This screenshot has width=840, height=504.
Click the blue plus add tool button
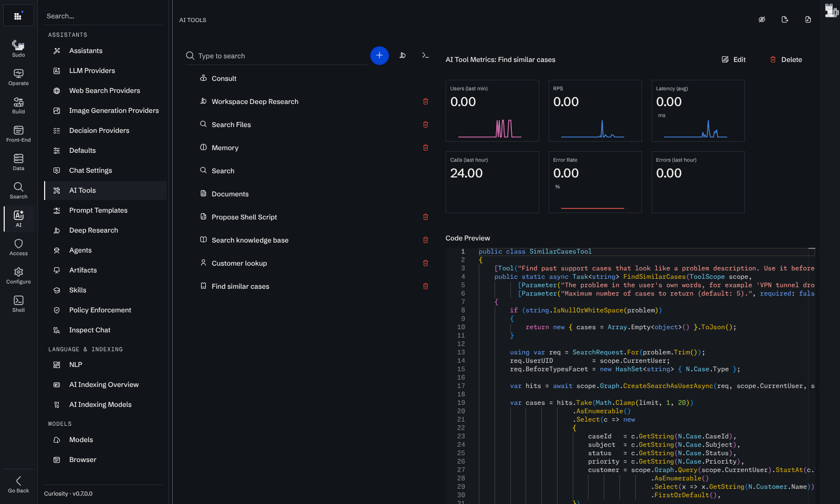(380, 56)
